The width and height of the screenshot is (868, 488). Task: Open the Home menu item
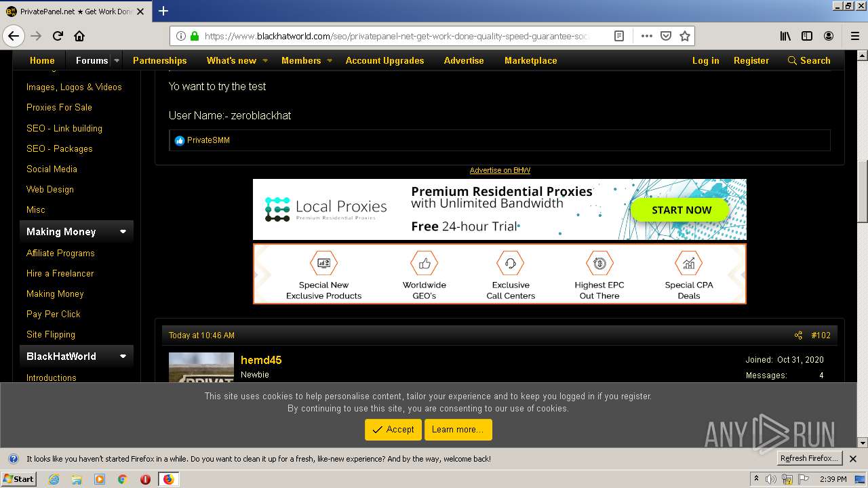click(42, 60)
